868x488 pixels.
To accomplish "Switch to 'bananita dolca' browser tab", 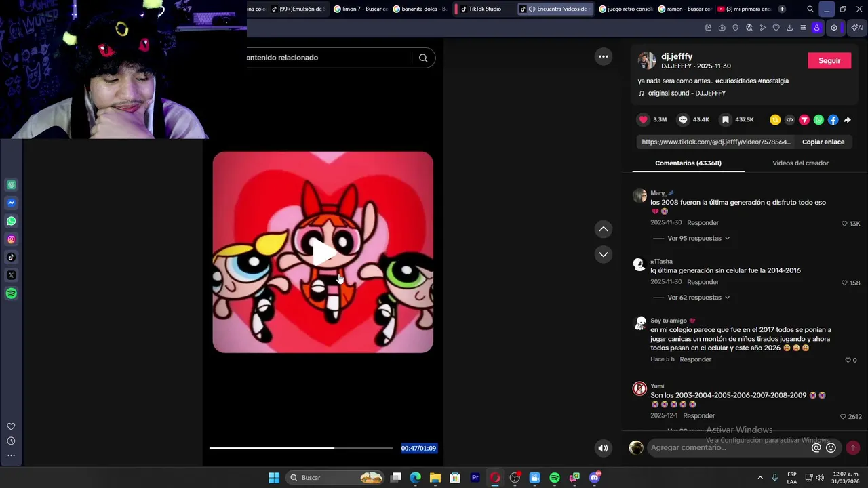I will 421,9.
